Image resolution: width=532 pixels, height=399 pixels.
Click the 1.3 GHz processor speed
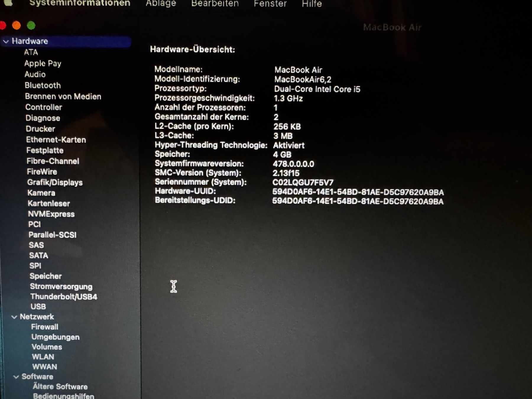point(288,98)
